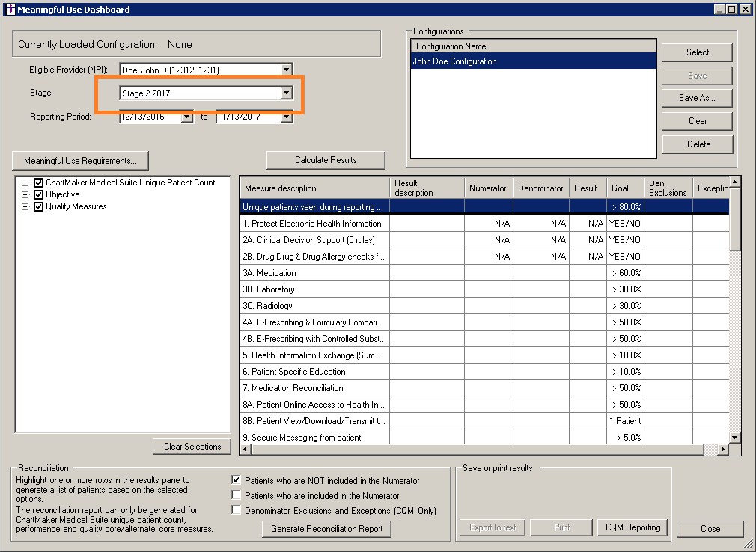Expand ChartMaker Medical Suite Unique Patient Count node
The height and width of the screenshot is (552, 756).
click(25, 183)
